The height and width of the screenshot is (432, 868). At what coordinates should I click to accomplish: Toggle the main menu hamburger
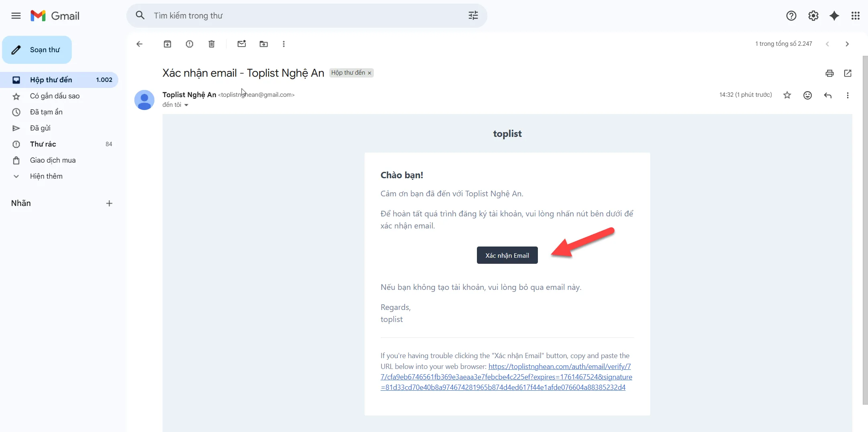[16, 16]
